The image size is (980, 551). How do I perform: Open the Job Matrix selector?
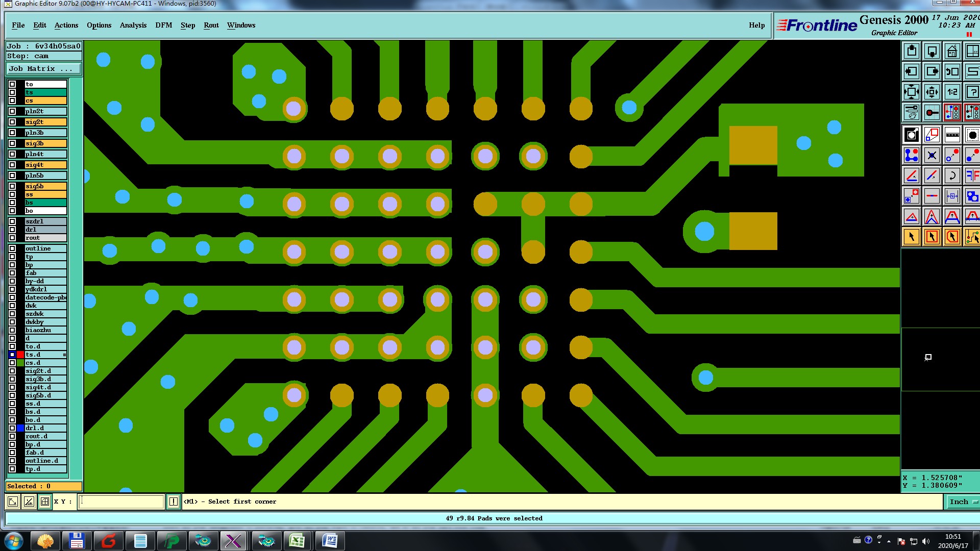point(43,68)
